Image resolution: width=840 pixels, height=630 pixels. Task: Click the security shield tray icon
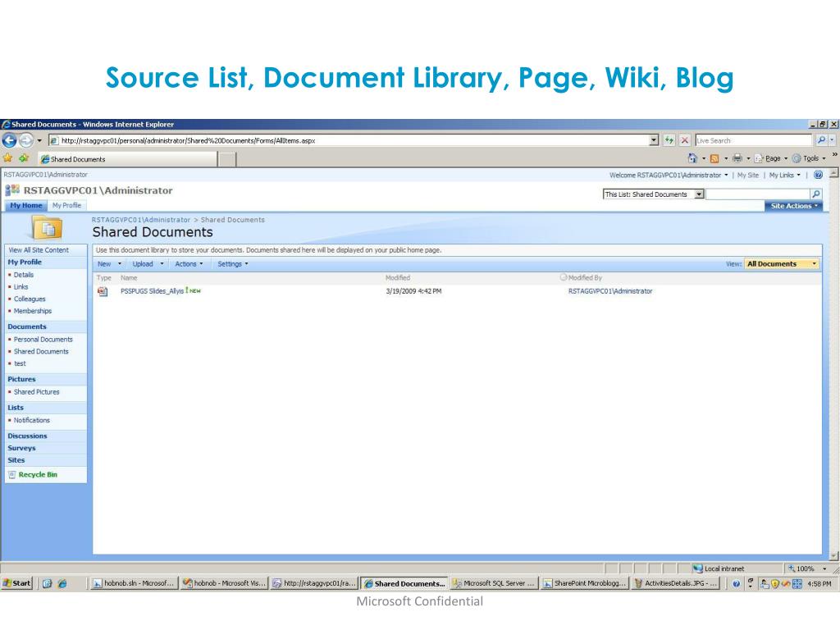coord(774,583)
